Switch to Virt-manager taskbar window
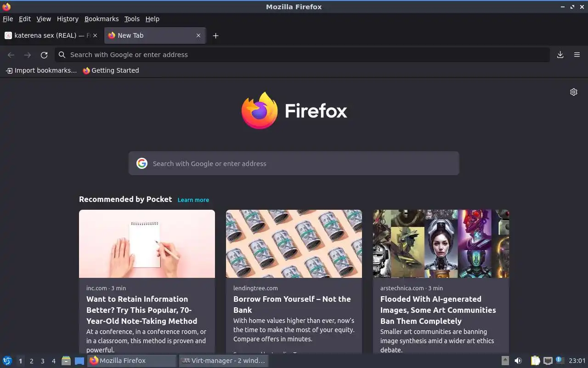588x368 pixels. [224, 361]
